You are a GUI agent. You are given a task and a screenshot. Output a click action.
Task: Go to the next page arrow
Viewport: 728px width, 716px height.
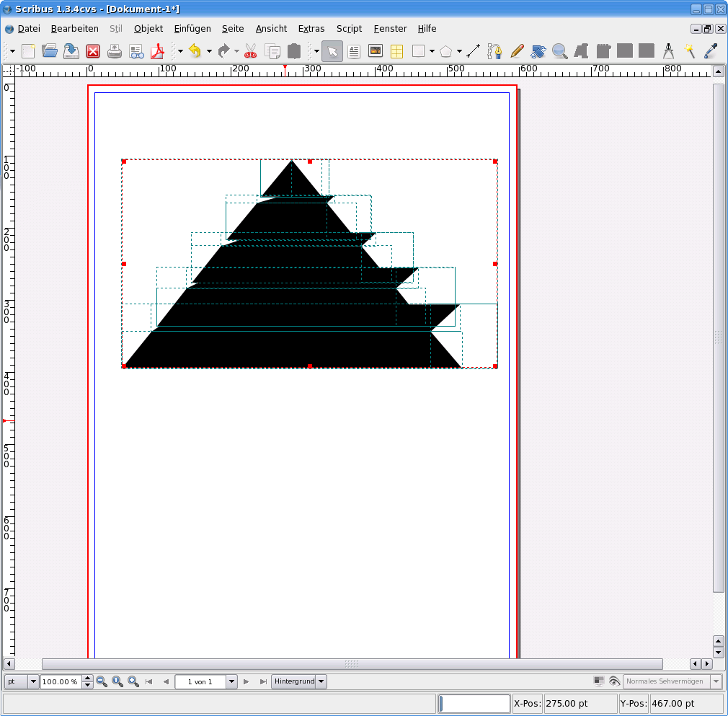[x=247, y=681]
